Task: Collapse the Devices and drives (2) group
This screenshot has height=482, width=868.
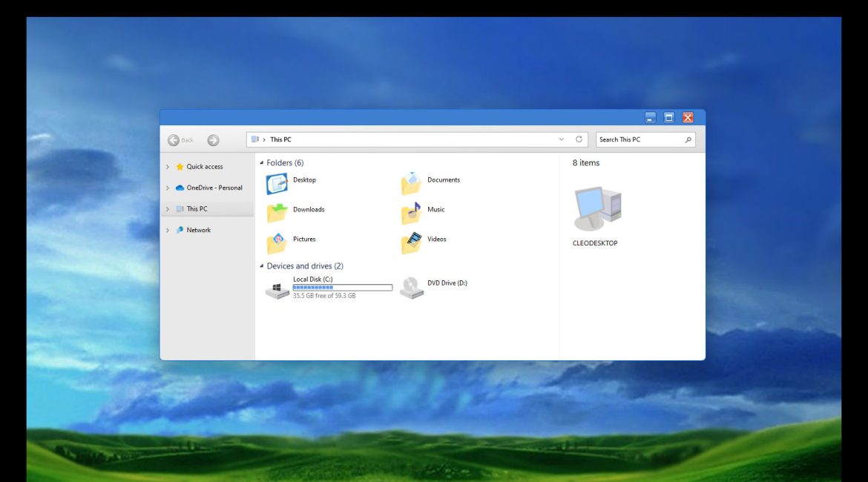Action: point(261,265)
